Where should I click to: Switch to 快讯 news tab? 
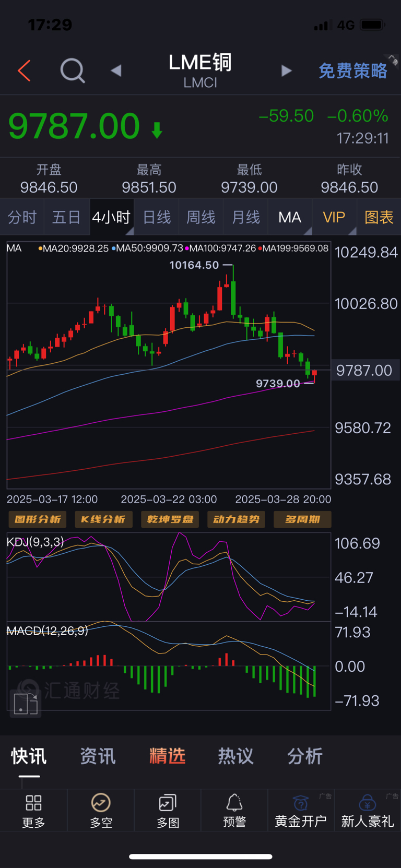[29, 756]
